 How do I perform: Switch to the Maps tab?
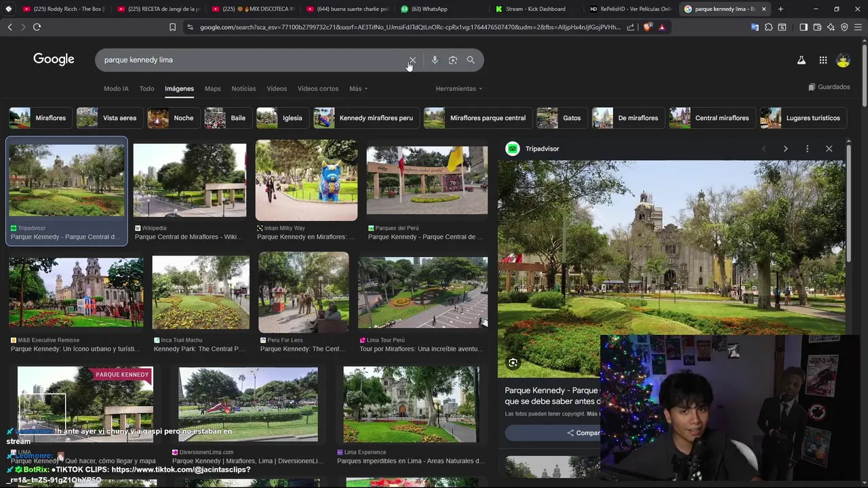point(213,89)
